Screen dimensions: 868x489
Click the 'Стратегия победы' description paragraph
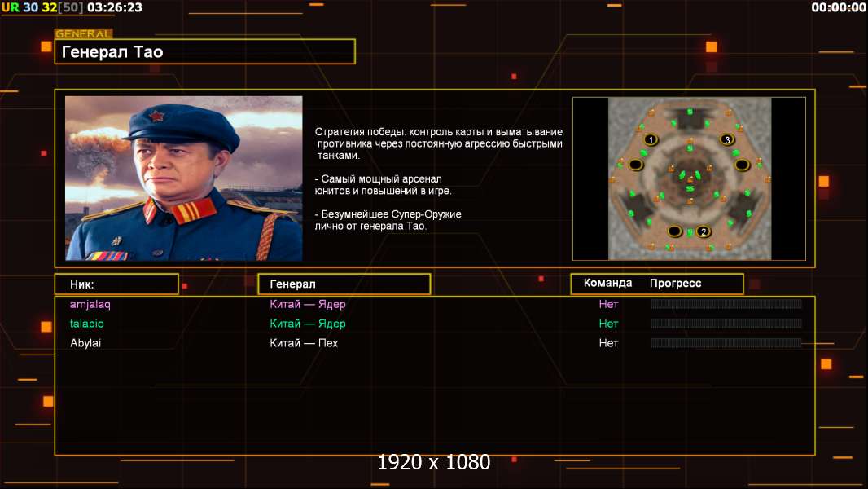pos(439,143)
